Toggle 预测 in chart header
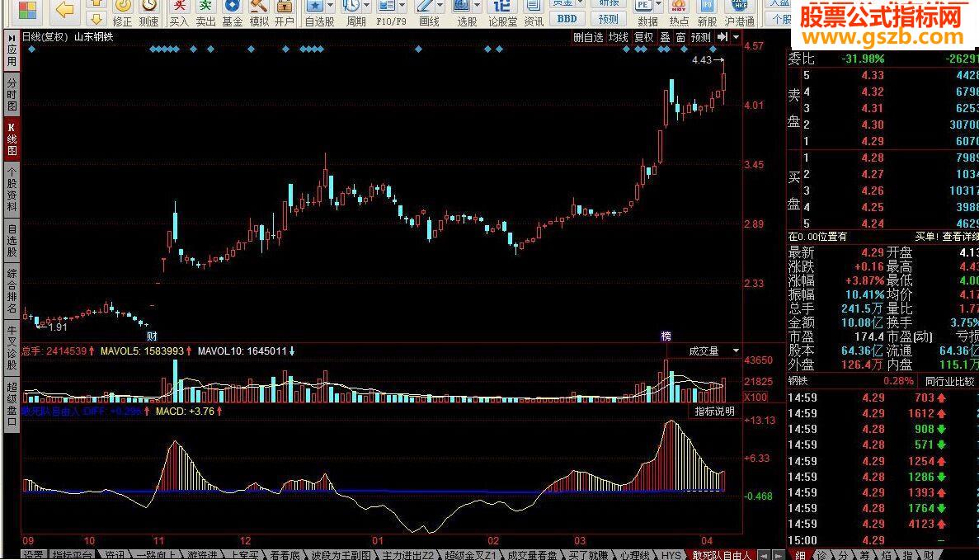 pyautogui.click(x=700, y=37)
